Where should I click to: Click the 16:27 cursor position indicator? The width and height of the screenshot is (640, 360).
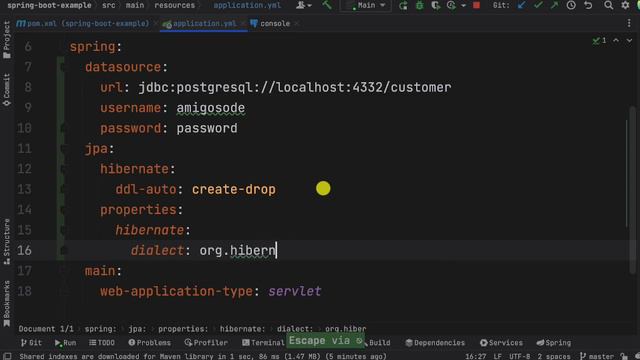476,356
